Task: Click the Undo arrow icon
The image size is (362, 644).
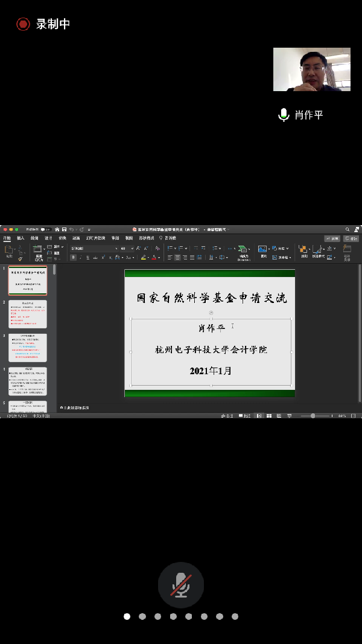Action: [72, 229]
